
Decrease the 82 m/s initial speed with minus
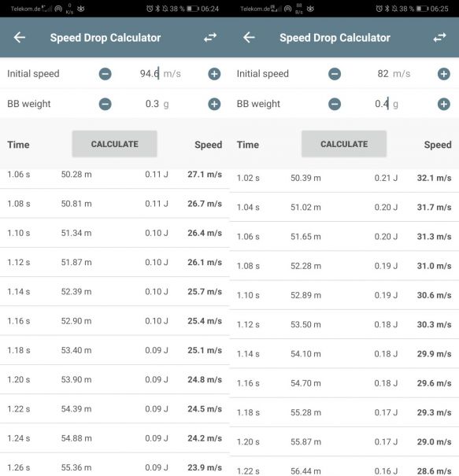(335, 74)
